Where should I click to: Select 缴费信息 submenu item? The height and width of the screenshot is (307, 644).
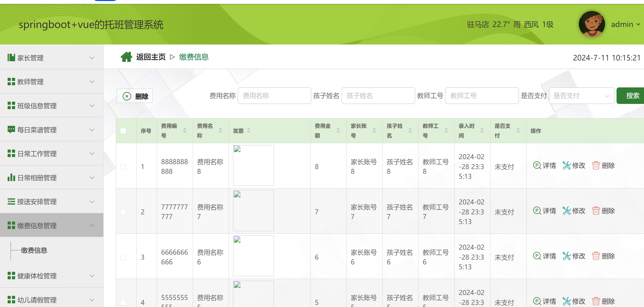[x=34, y=250]
